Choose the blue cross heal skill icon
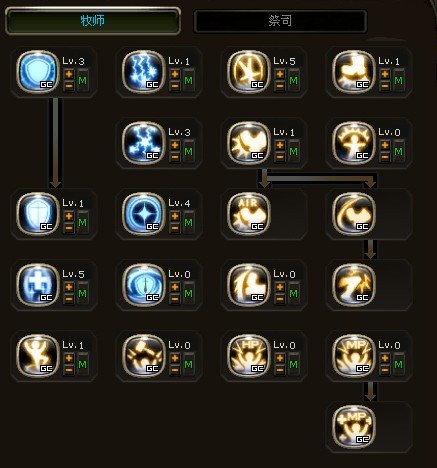Image resolution: width=437 pixels, height=468 pixels. (37, 285)
